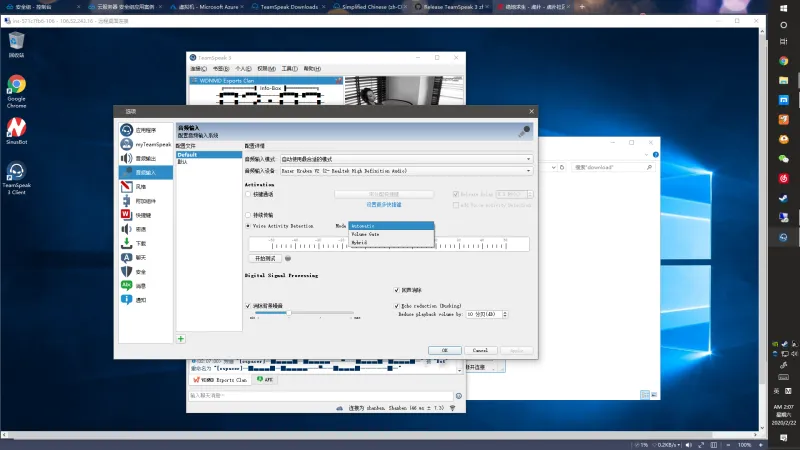800x450 pixels.
Task: Open the Windows Start button
Action: coord(784,8)
